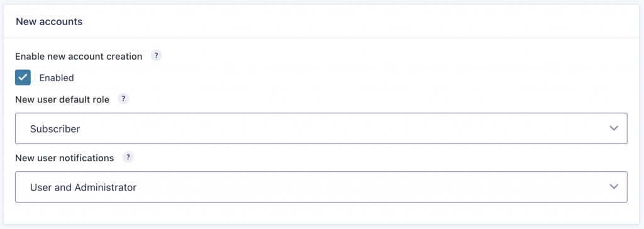This screenshot has height=229, width=644.
Task: Click the New user notifications label
Action: pyautogui.click(x=65, y=158)
